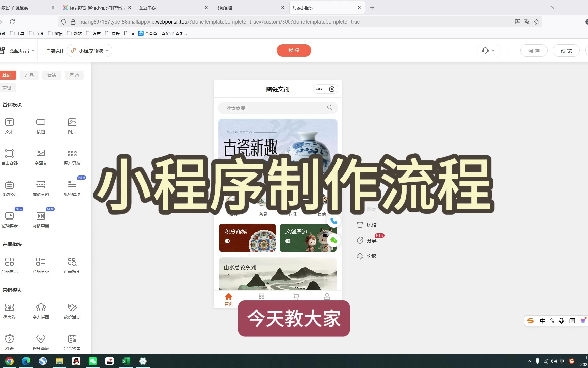Select the profile tab in preview
This screenshot has height=368, width=588.
(x=327, y=297)
